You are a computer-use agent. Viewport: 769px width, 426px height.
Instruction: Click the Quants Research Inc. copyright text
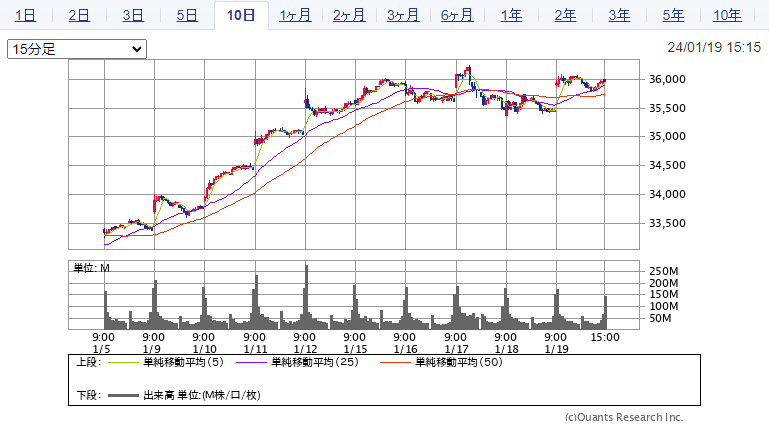(x=624, y=417)
